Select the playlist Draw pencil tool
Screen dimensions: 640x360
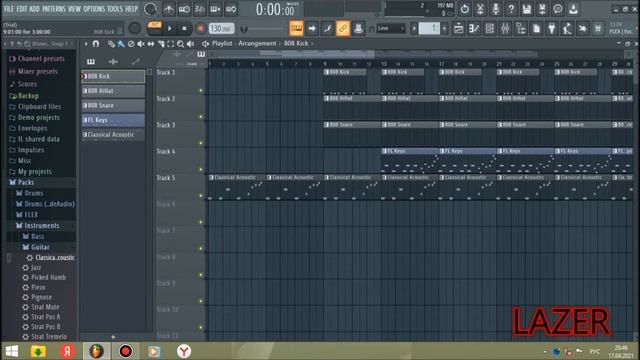coord(111,44)
